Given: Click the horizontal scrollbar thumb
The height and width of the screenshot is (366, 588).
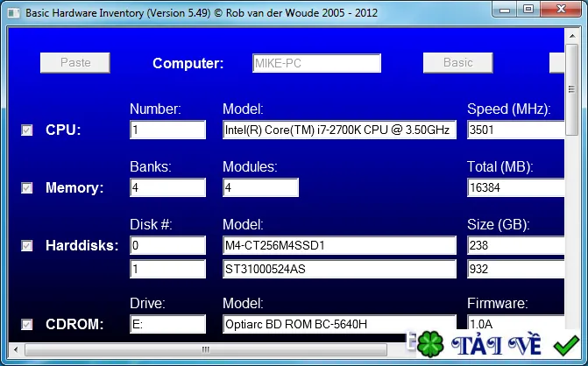Looking at the screenshot, I should (206, 350).
